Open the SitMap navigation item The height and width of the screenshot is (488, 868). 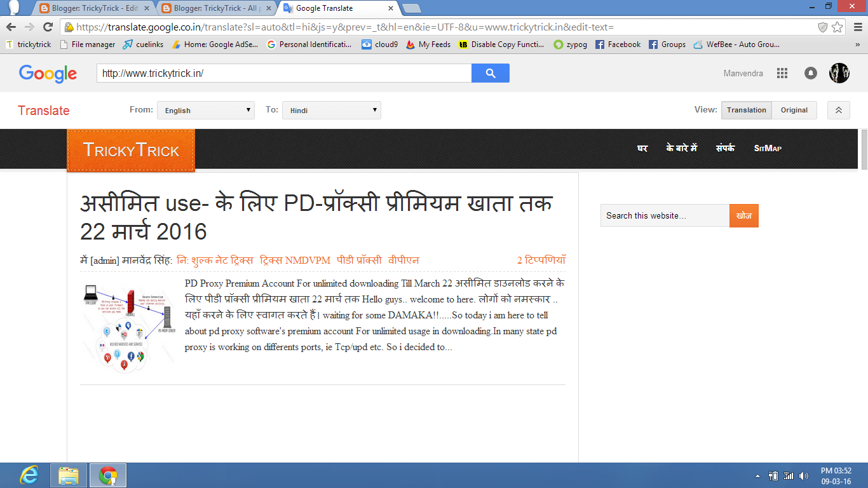(x=768, y=148)
